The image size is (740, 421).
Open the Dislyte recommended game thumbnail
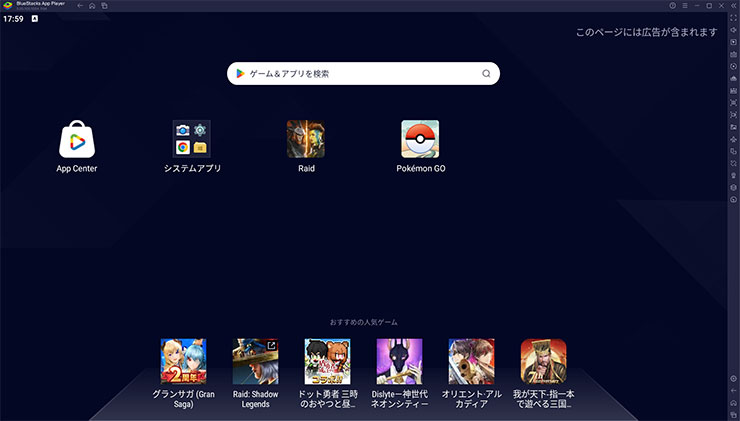point(399,362)
